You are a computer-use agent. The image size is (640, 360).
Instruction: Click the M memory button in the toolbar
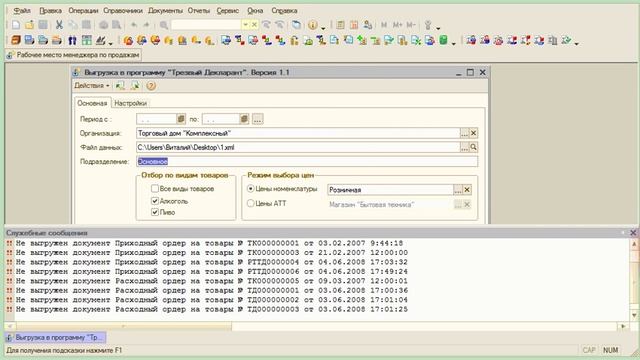tap(384, 25)
